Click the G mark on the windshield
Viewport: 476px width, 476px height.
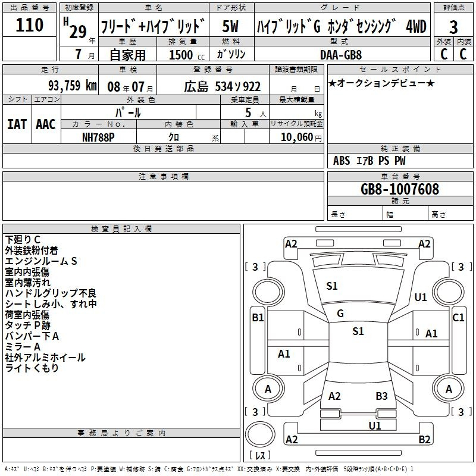click(x=340, y=314)
